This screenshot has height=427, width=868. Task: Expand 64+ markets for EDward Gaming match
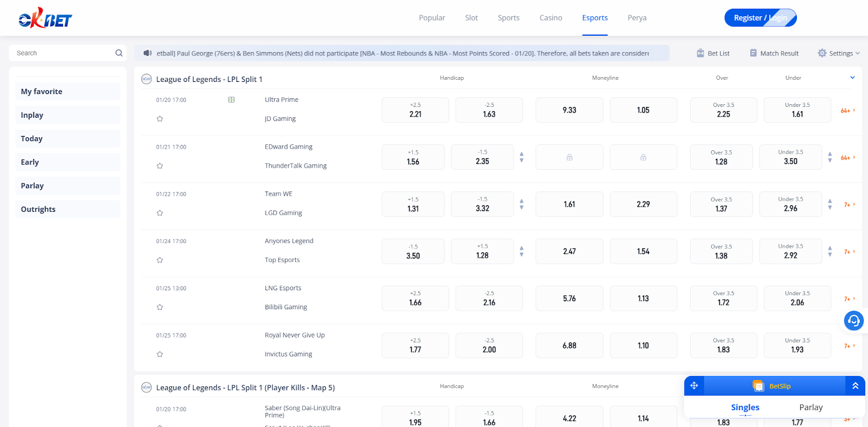pyautogui.click(x=848, y=158)
